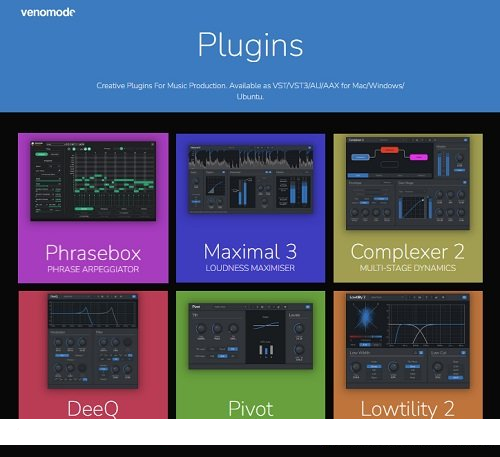Open the Maximal 3 plugin screenshot
500x457 pixels.
[x=251, y=179]
